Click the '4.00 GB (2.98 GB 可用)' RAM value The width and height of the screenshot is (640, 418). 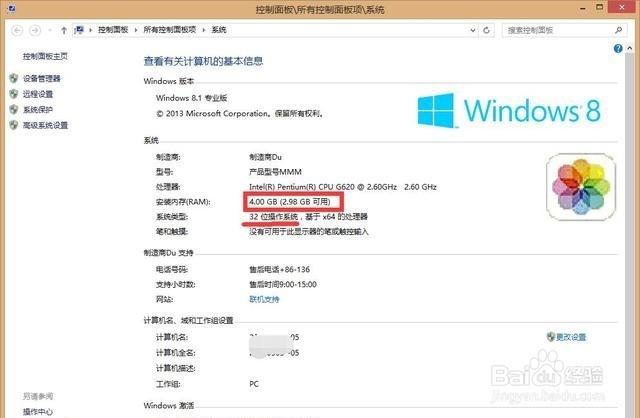coord(290,202)
